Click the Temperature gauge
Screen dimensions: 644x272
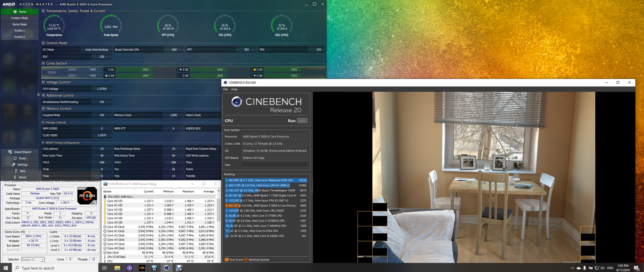pyautogui.click(x=54, y=26)
